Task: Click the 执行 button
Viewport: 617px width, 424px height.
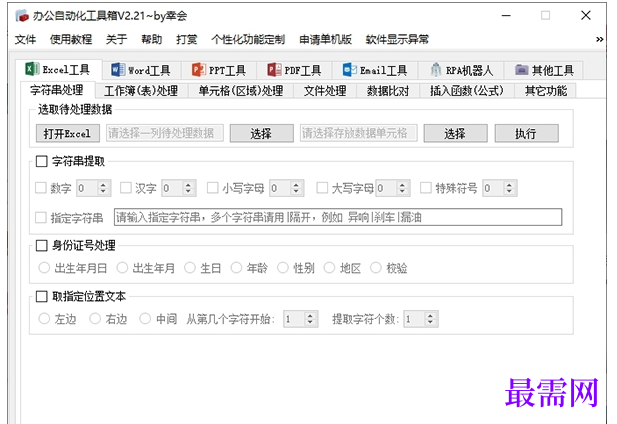Action: pos(526,133)
